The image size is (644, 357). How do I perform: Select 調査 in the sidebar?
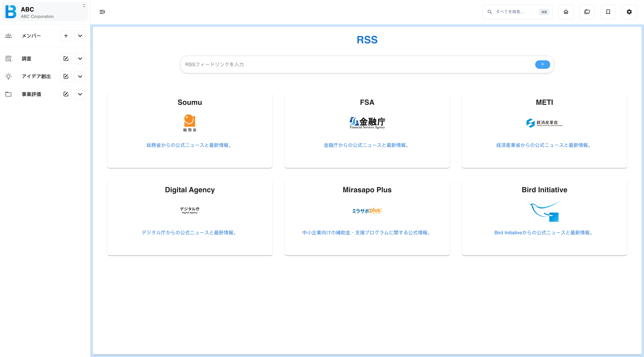click(x=27, y=59)
